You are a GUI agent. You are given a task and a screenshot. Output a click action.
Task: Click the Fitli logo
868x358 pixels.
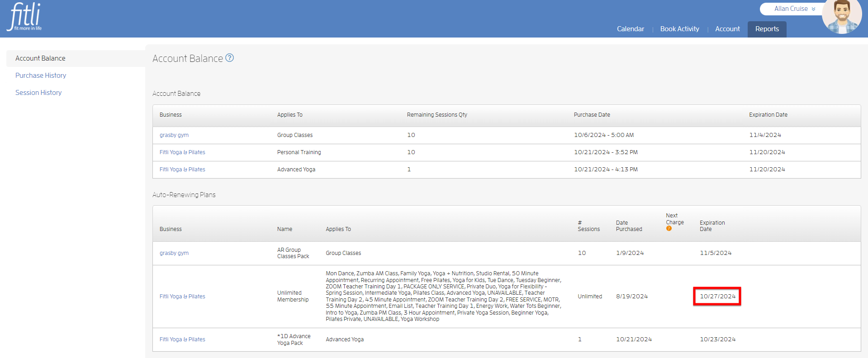tap(24, 17)
